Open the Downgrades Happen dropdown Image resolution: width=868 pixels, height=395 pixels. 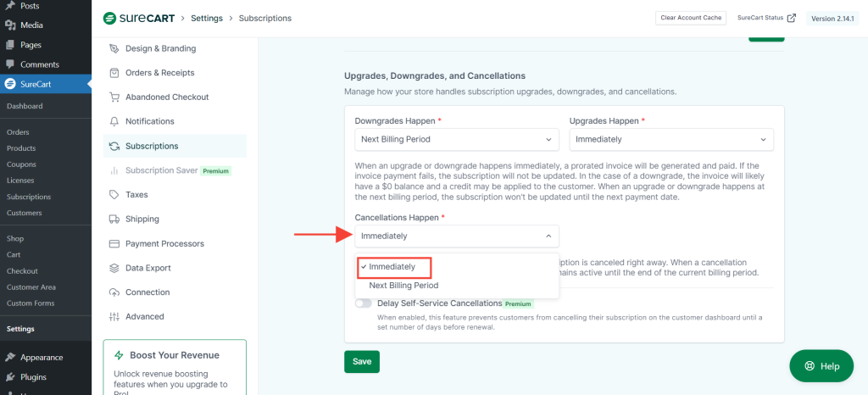(x=456, y=139)
